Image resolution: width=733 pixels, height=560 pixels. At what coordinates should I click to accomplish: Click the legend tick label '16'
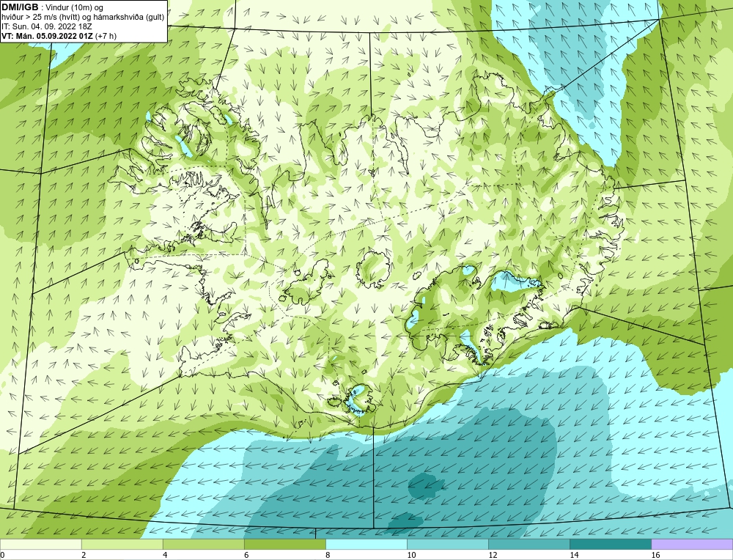tap(655, 555)
